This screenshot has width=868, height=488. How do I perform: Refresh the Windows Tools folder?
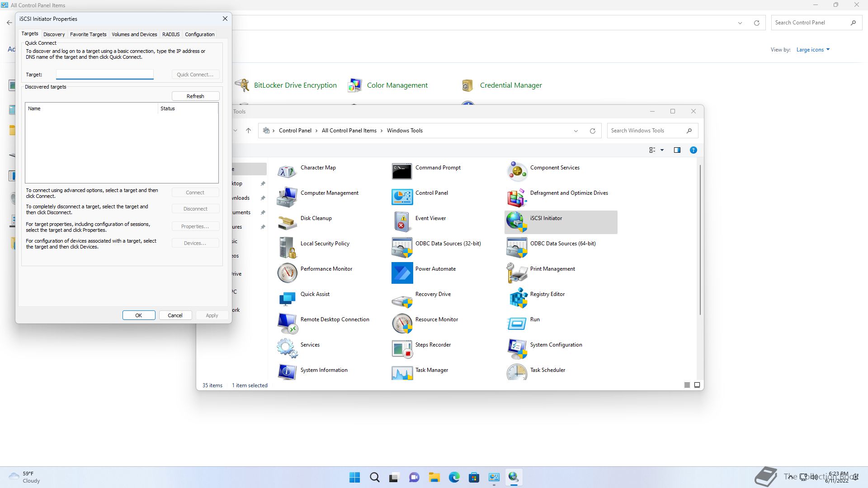592,131
